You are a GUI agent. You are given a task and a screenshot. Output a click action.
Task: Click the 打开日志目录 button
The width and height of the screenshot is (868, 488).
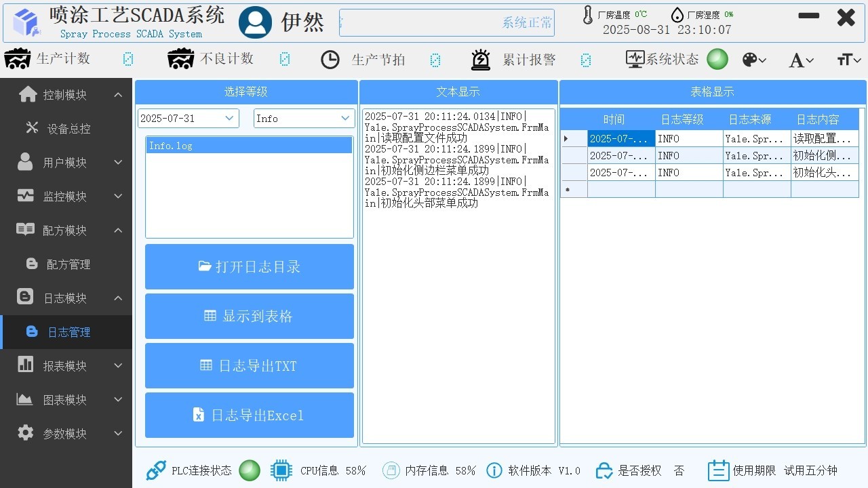pyautogui.click(x=250, y=266)
